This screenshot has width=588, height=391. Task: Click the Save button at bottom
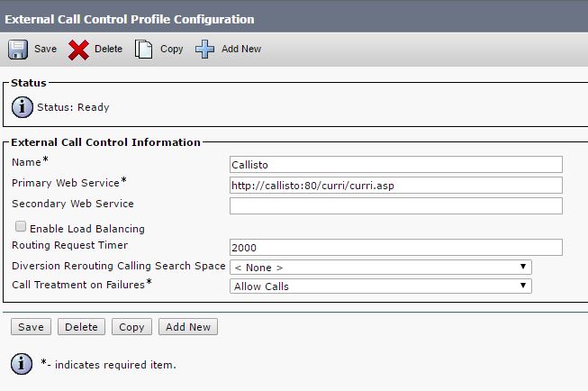click(31, 327)
